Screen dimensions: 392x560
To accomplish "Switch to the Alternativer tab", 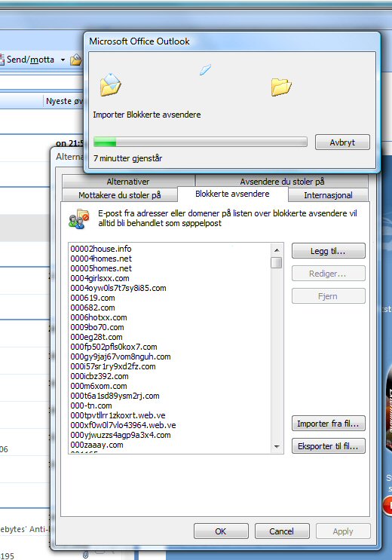I will (128, 182).
